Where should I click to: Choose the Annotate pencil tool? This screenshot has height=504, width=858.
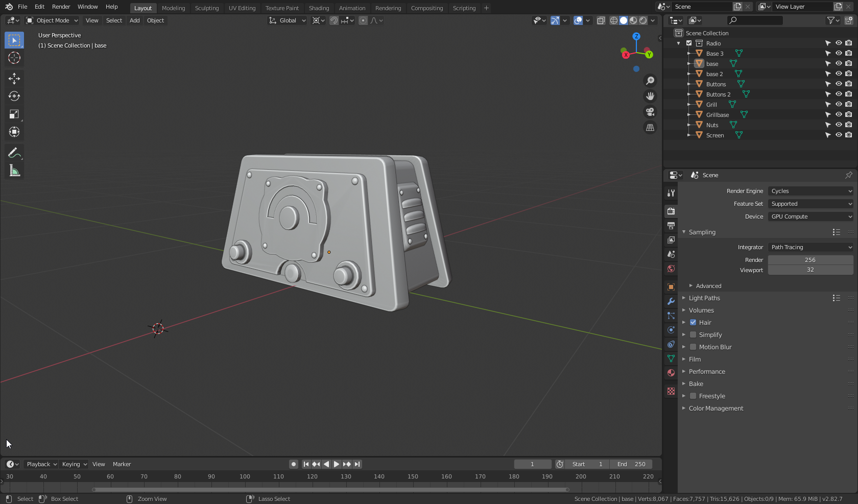(14, 153)
